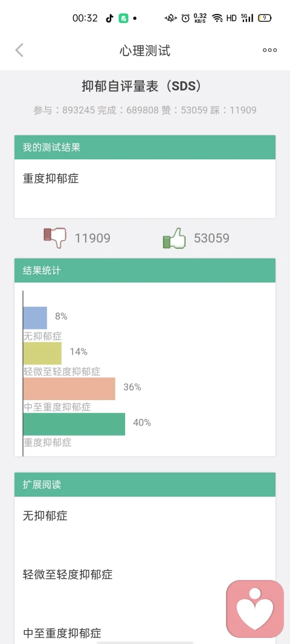
Task: Open the pink heart floating assistant icon
Action: pos(255,608)
